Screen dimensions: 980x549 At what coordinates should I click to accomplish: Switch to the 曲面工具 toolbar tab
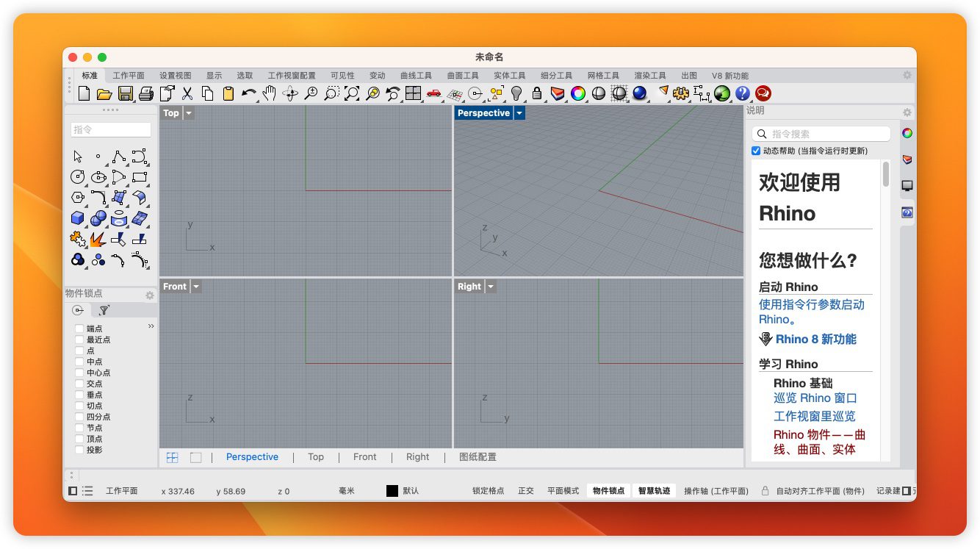pos(463,76)
